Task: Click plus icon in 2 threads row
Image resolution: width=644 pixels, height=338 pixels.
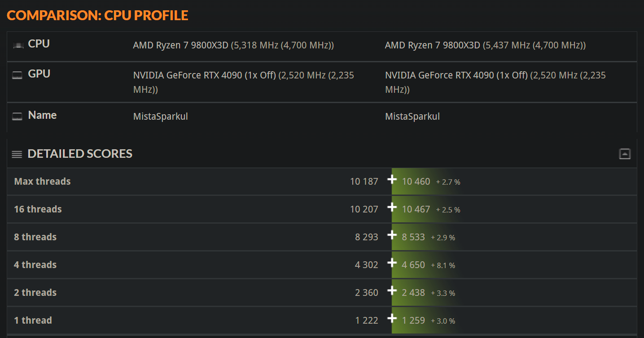Action: point(392,290)
